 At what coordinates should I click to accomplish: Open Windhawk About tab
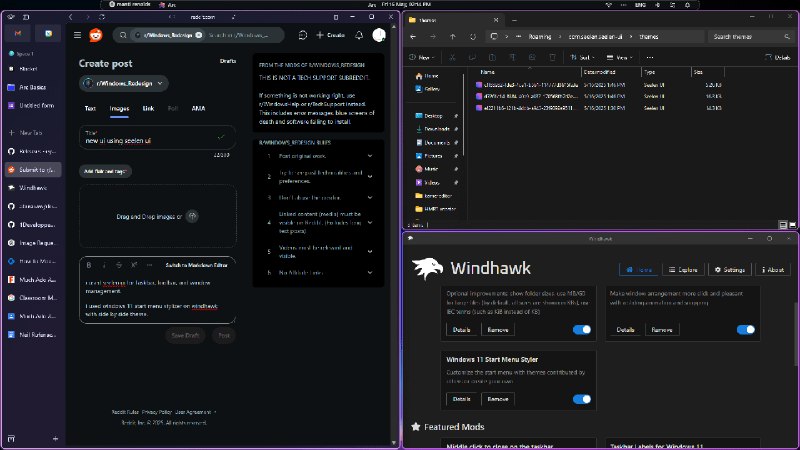pos(772,269)
